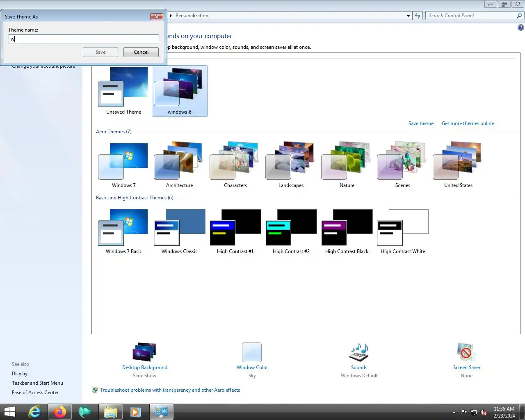The width and height of the screenshot is (525, 420).
Task: Apply the United States theme
Action: point(458,164)
